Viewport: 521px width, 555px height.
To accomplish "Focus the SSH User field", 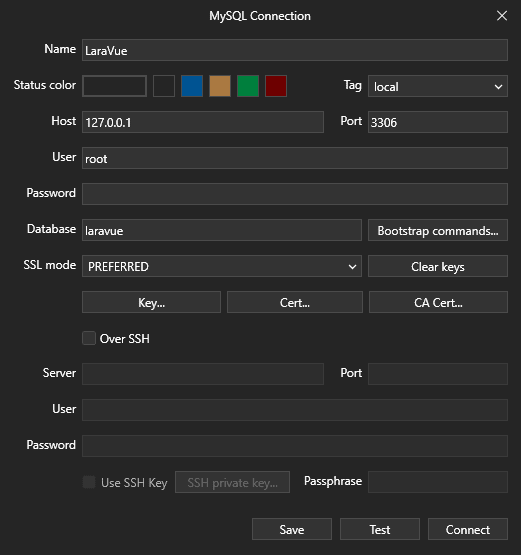I will [295, 410].
